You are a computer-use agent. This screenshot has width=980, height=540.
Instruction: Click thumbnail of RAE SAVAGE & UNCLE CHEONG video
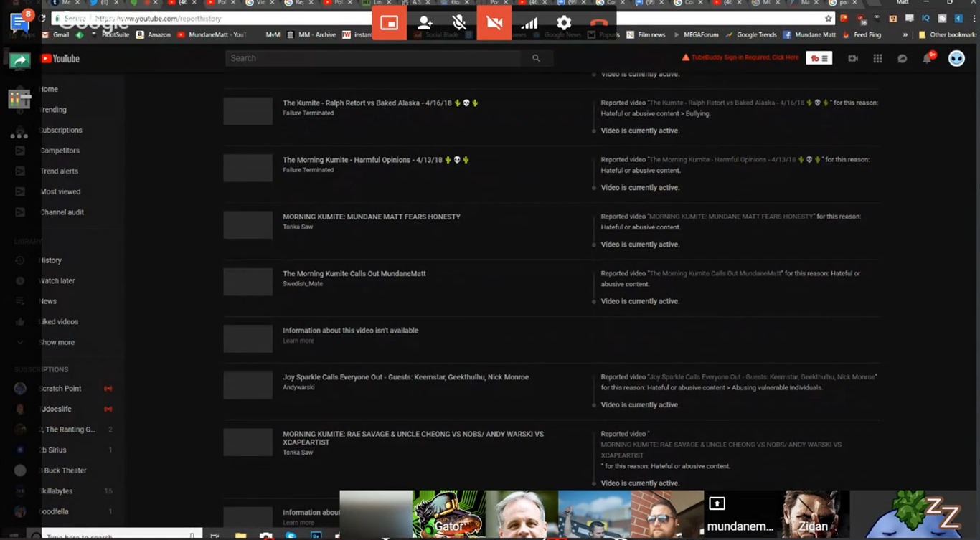(x=248, y=442)
